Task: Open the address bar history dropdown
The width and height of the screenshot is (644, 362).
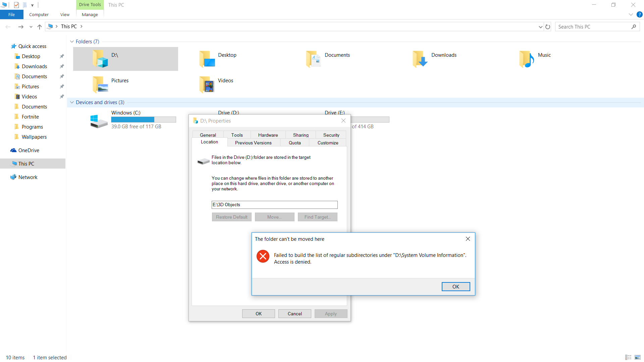Action: tap(540, 27)
